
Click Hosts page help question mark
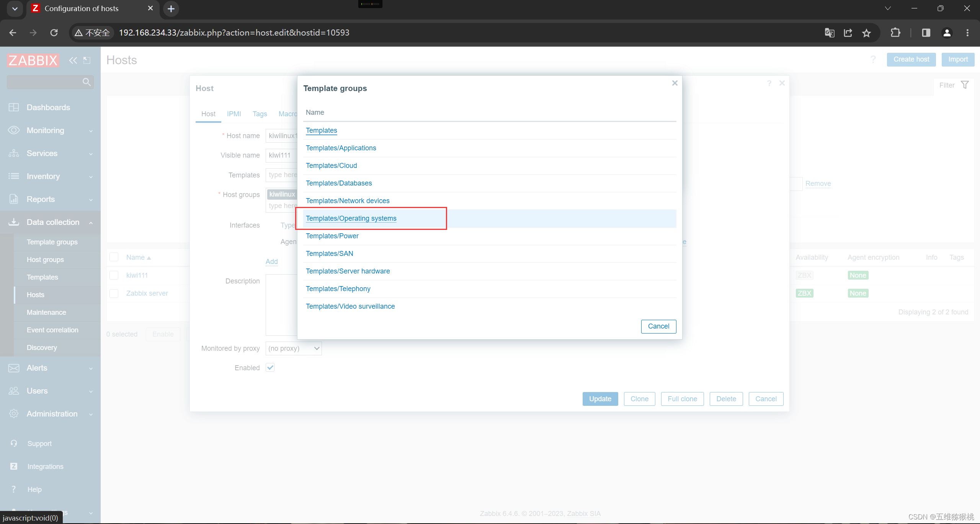coord(873,60)
